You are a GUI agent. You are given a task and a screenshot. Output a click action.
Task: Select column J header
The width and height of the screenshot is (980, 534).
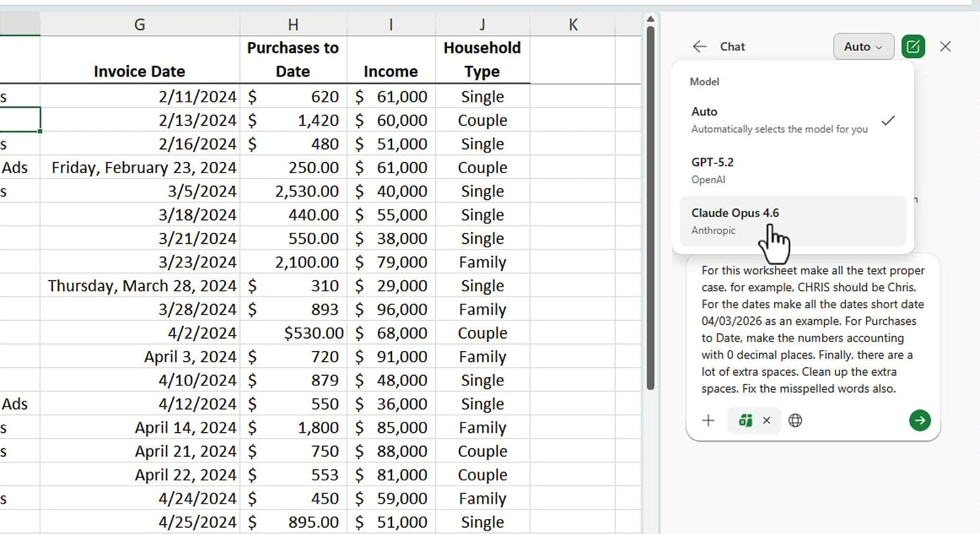[482, 25]
